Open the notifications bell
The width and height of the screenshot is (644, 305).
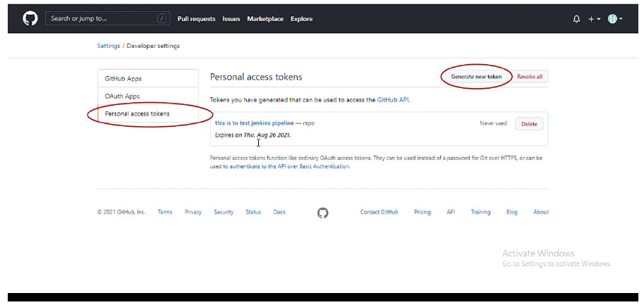click(x=577, y=19)
